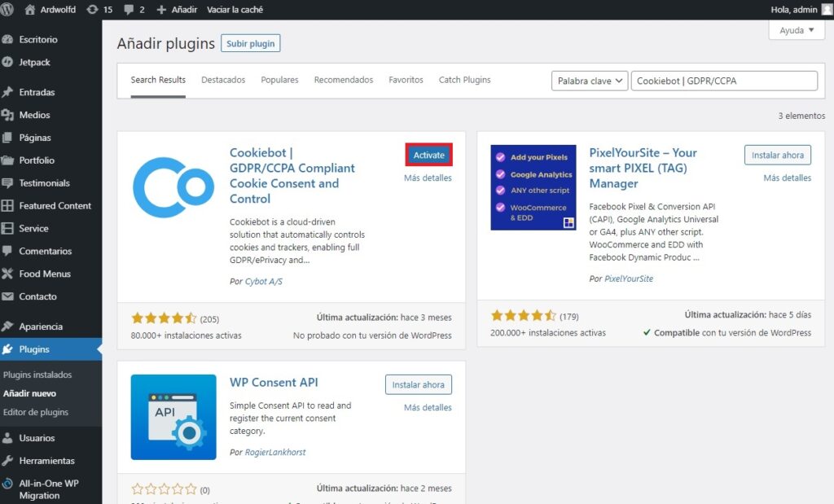Viewport: 834px width, 504px height.
Task: Open the WP Consent API title link
Action: pos(274,382)
